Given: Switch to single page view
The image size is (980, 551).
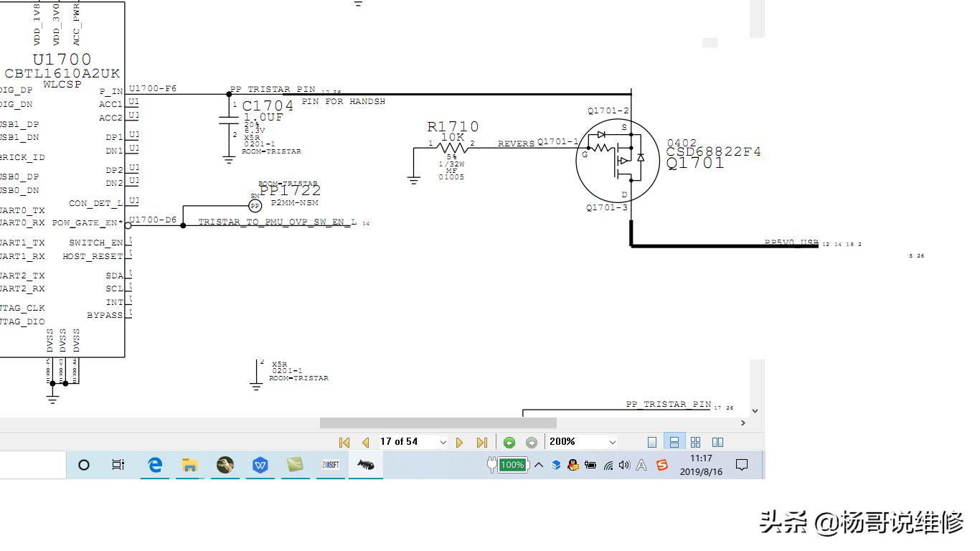Looking at the screenshot, I should click(652, 442).
